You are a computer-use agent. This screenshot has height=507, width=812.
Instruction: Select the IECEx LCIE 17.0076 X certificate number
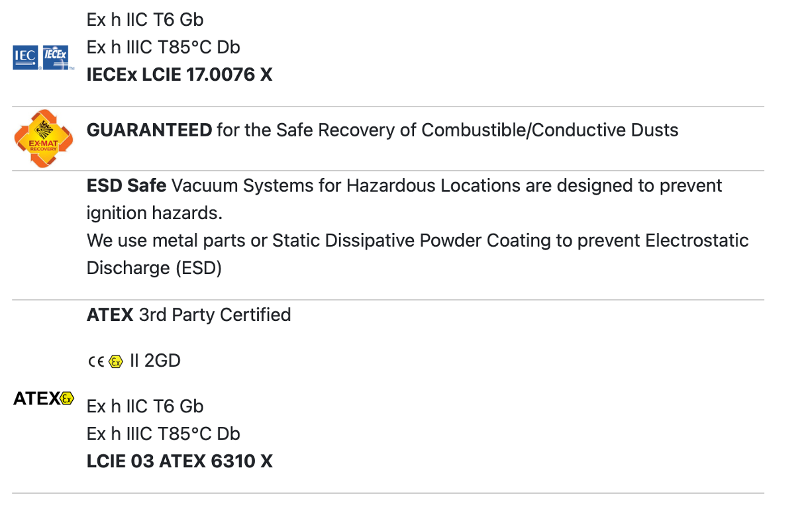coord(179,74)
